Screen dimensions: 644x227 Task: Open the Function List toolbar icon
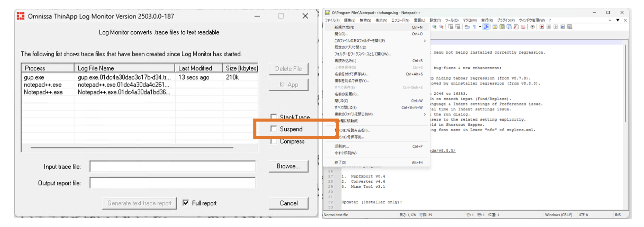pos(516,27)
